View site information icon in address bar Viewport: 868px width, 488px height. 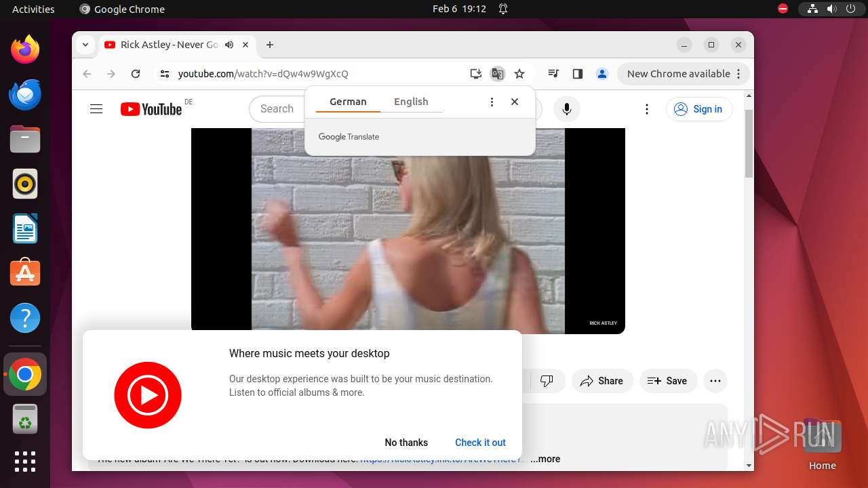point(164,74)
